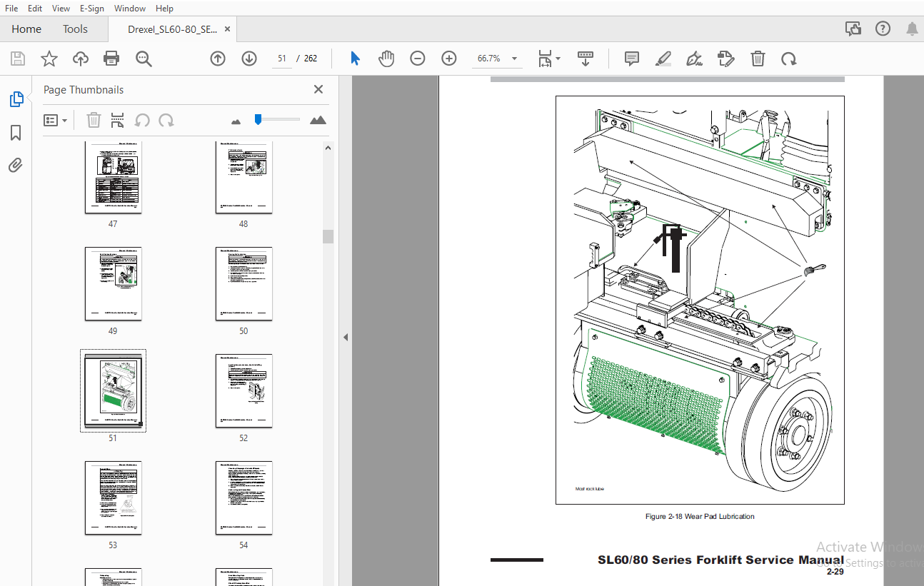This screenshot has height=586, width=924.
Task: Add a comment note
Action: pyautogui.click(x=632, y=59)
